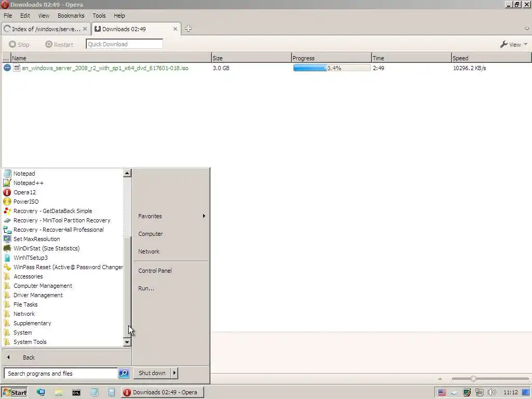The height and width of the screenshot is (399, 532).
Task: Click the notepad quick launch icon on the taskbar
Action: 95,393
